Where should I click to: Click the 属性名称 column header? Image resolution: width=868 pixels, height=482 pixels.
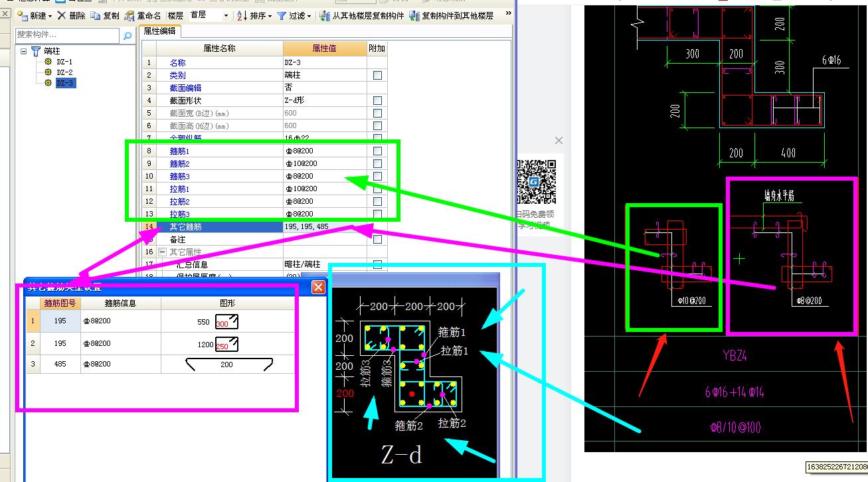[x=219, y=48]
